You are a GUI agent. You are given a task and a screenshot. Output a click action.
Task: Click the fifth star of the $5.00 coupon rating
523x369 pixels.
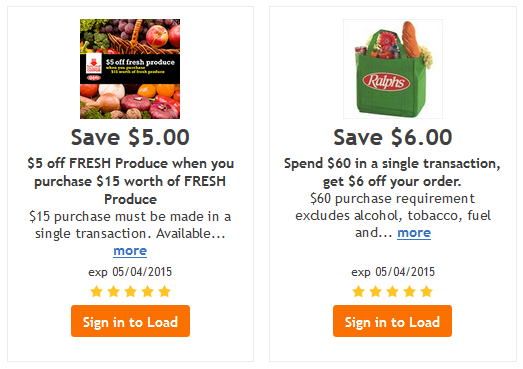coord(164,291)
